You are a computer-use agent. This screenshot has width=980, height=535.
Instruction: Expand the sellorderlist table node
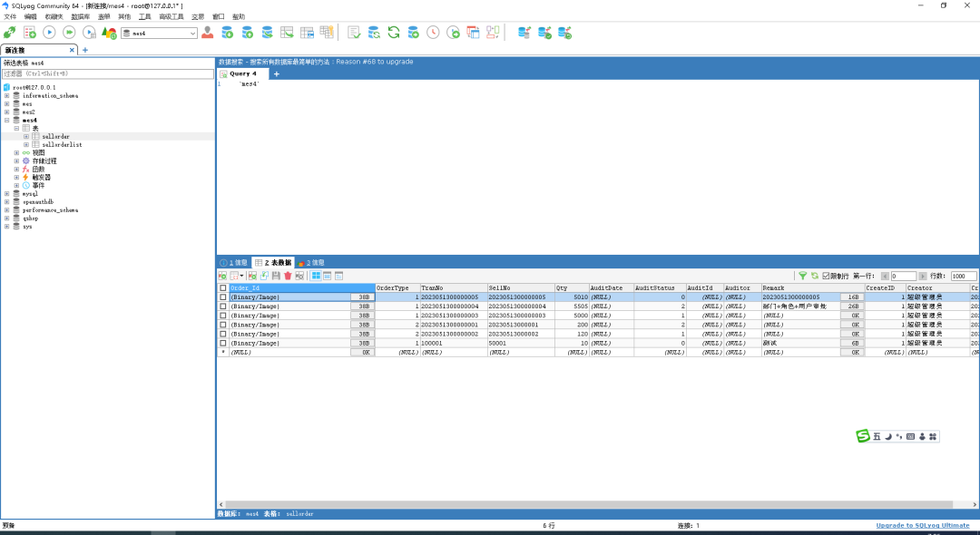click(x=26, y=144)
